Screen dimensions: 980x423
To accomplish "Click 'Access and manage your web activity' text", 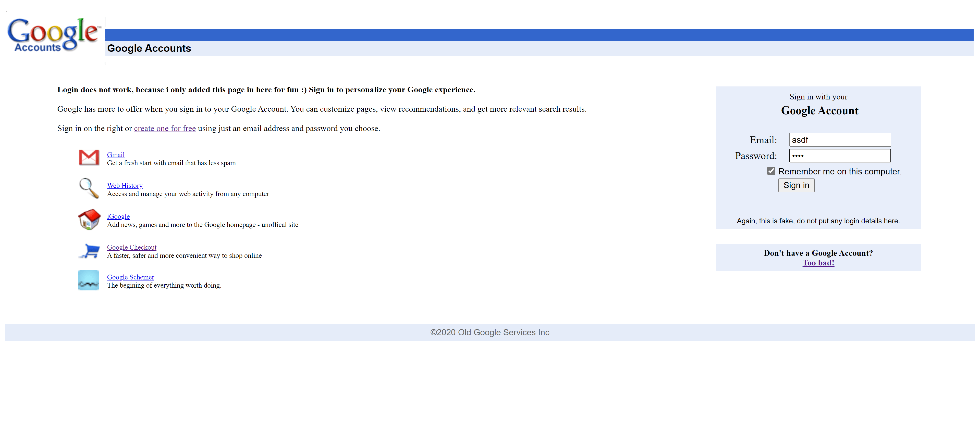I will click(x=188, y=194).
